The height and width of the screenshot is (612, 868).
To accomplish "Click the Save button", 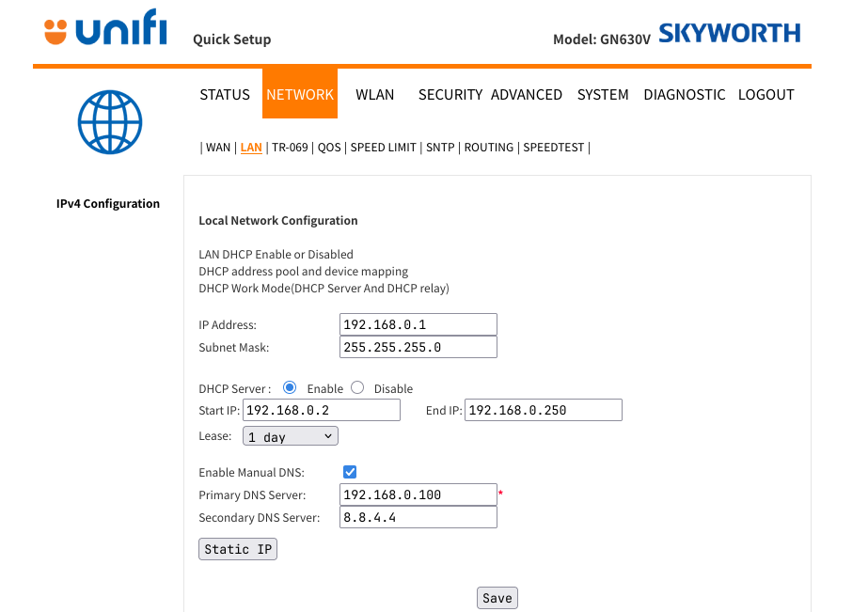I will [497, 598].
